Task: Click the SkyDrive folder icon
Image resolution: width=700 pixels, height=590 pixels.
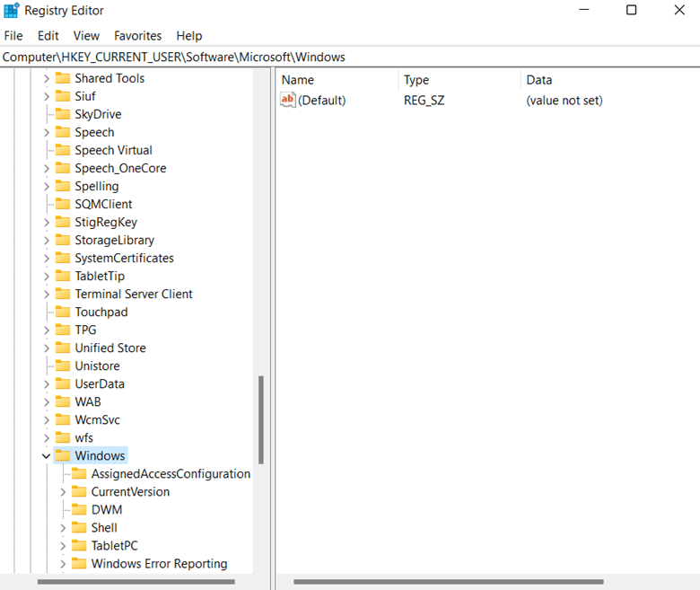Action: (63, 114)
